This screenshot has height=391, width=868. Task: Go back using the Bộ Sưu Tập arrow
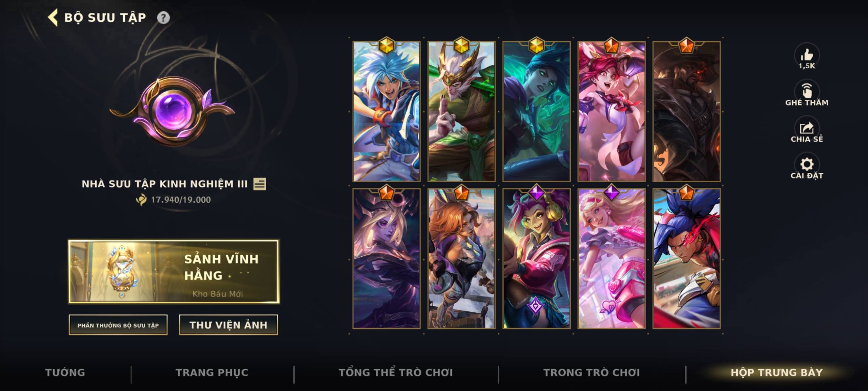(x=53, y=18)
